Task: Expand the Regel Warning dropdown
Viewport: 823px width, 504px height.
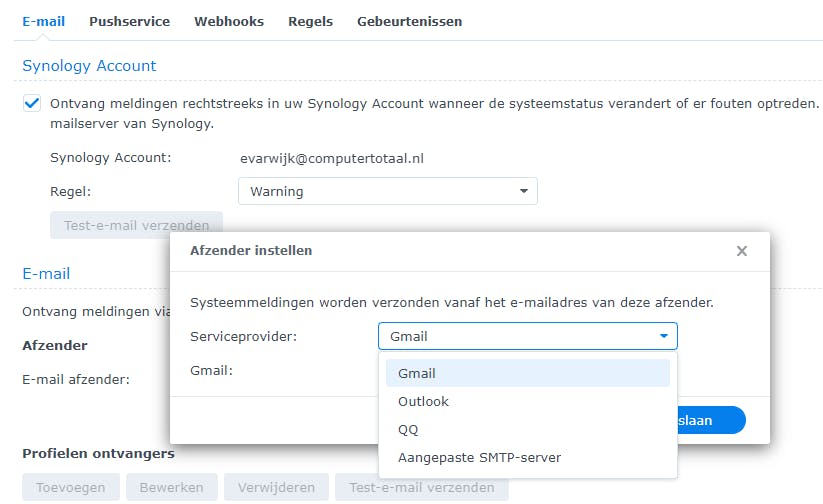Action: [387, 191]
